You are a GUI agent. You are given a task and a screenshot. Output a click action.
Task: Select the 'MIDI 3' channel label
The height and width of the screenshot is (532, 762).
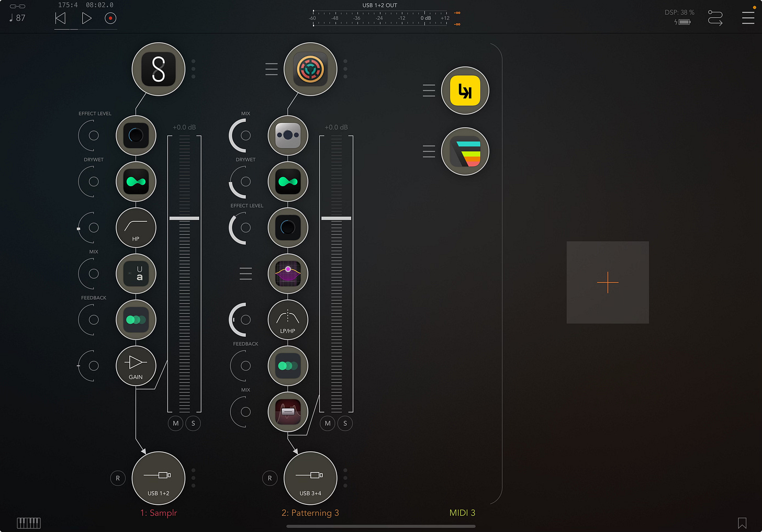pos(462,513)
